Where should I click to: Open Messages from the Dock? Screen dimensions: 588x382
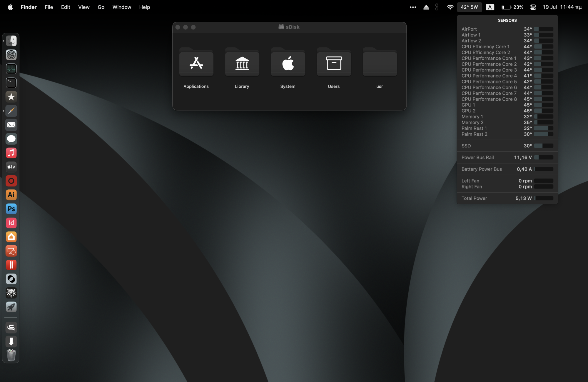11,139
